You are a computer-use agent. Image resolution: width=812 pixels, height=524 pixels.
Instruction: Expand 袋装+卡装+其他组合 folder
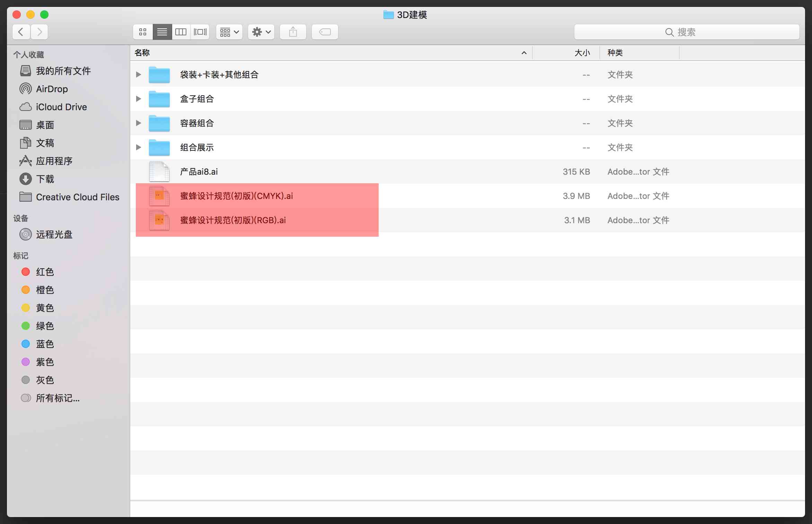pyautogui.click(x=139, y=74)
